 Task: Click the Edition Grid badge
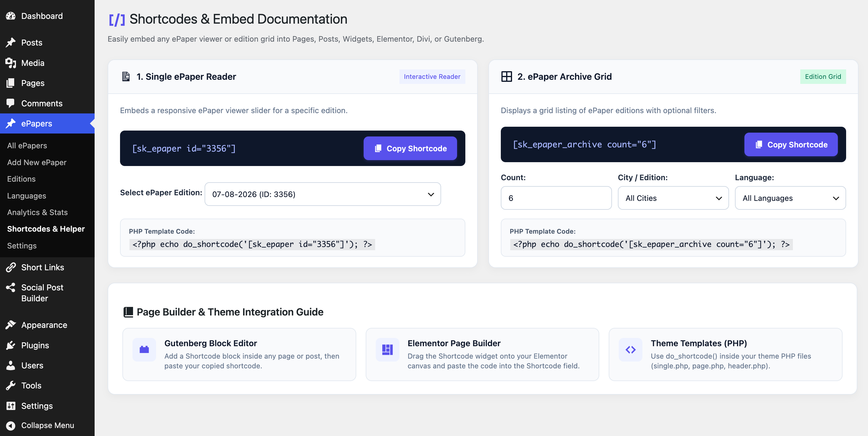823,77
